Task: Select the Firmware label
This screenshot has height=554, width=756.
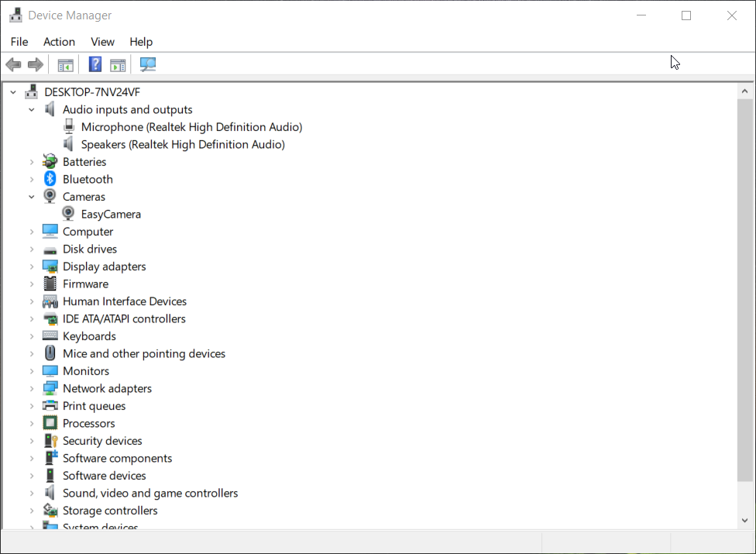Action: [x=85, y=284]
